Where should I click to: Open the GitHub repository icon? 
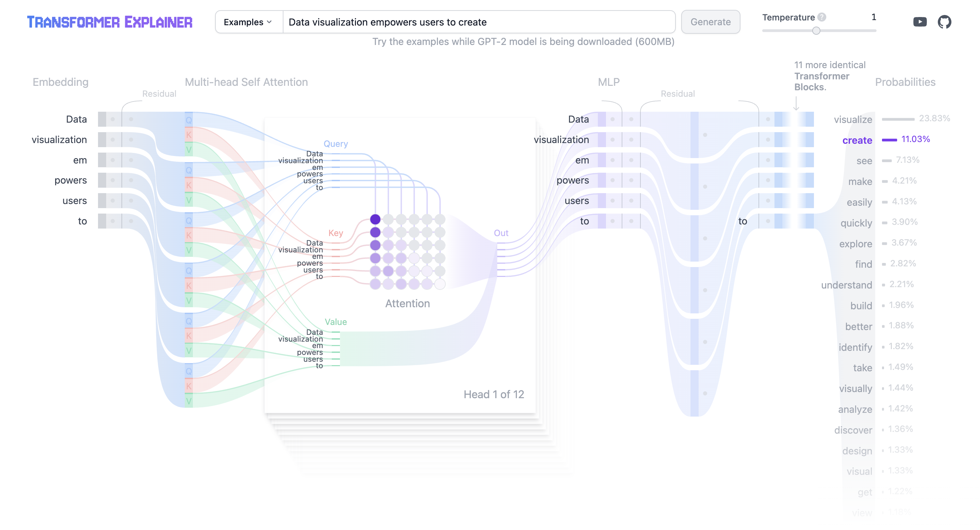tap(944, 22)
